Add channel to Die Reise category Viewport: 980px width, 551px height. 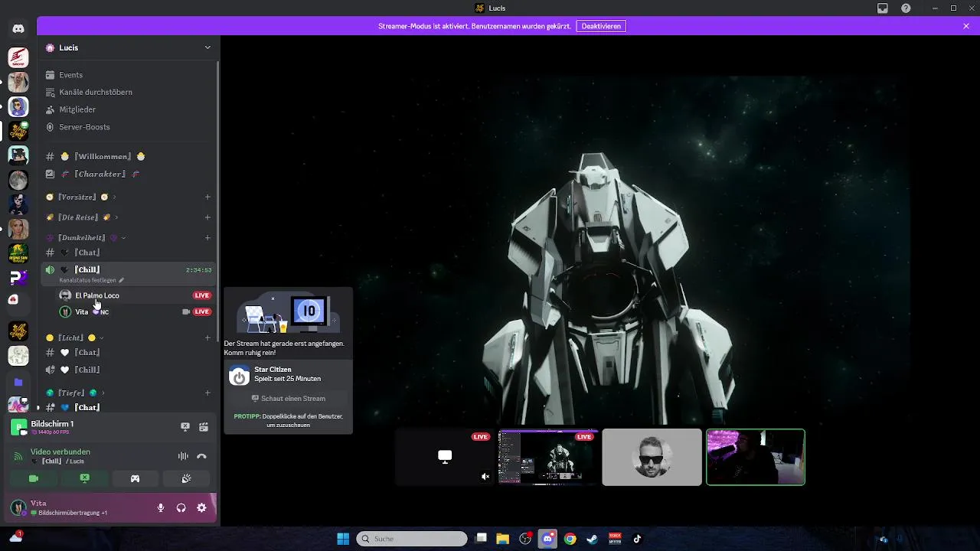pos(207,217)
